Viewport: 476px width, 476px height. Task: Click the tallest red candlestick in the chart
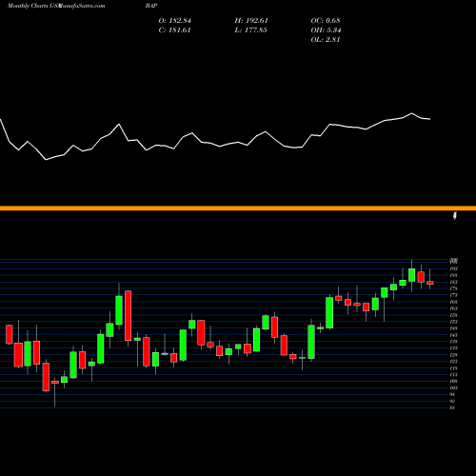[x=129, y=315]
